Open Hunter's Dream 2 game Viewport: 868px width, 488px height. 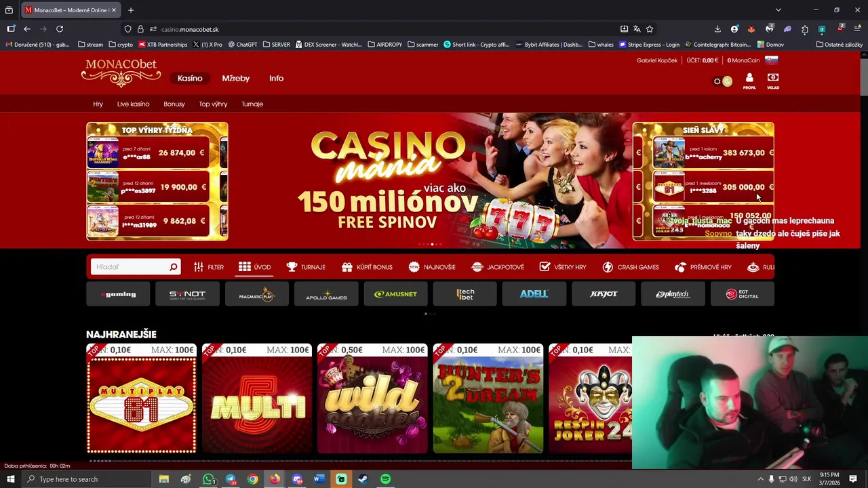point(488,399)
